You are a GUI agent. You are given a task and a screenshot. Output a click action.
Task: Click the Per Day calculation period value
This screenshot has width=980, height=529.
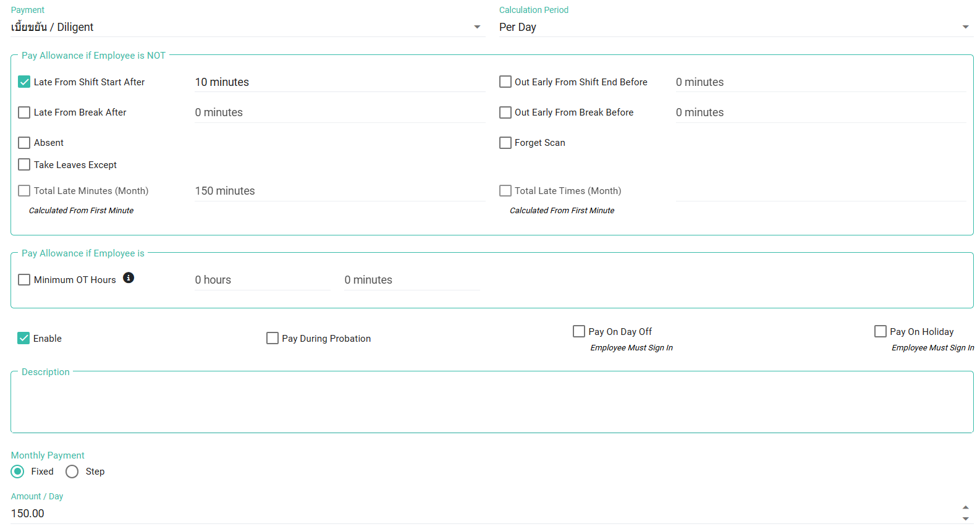(518, 27)
